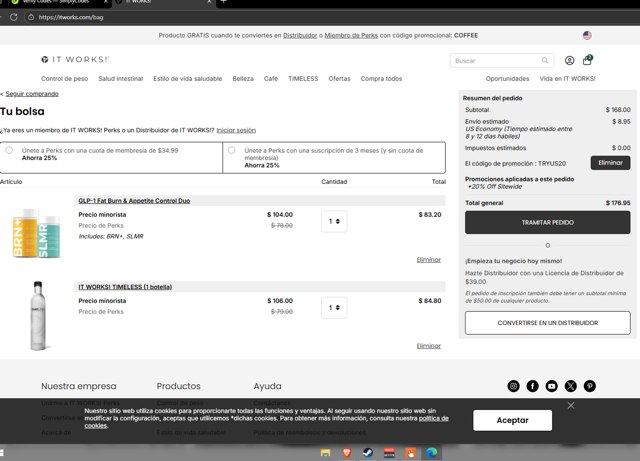Click the site info icon in address bar
640x461 pixels.
tap(31, 17)
